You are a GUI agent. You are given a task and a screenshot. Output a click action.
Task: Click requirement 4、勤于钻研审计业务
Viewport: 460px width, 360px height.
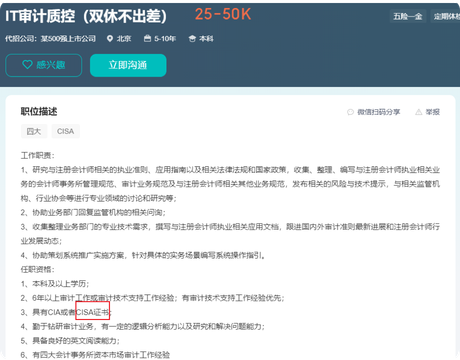point(143,326)
